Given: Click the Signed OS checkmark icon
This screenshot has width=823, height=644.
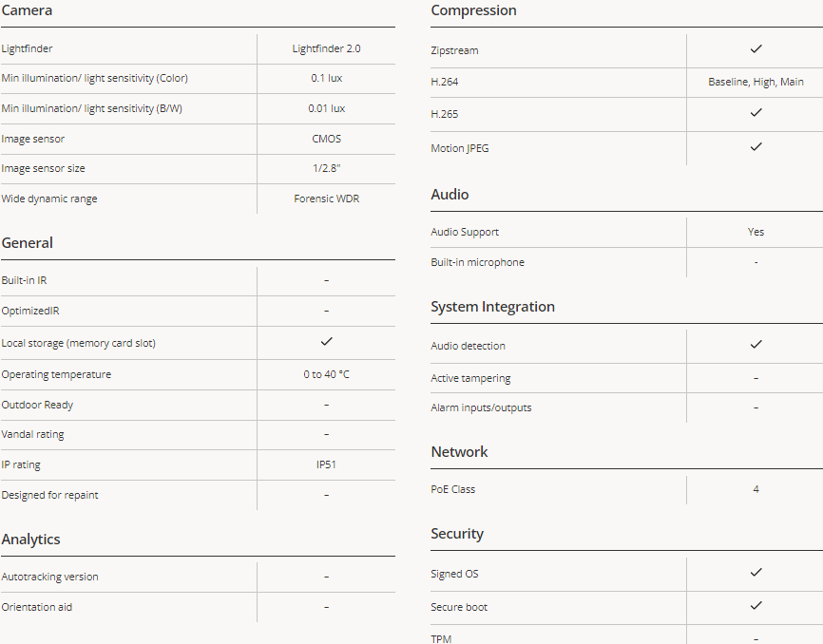Looking at the screenshot, I should [756, 572].
